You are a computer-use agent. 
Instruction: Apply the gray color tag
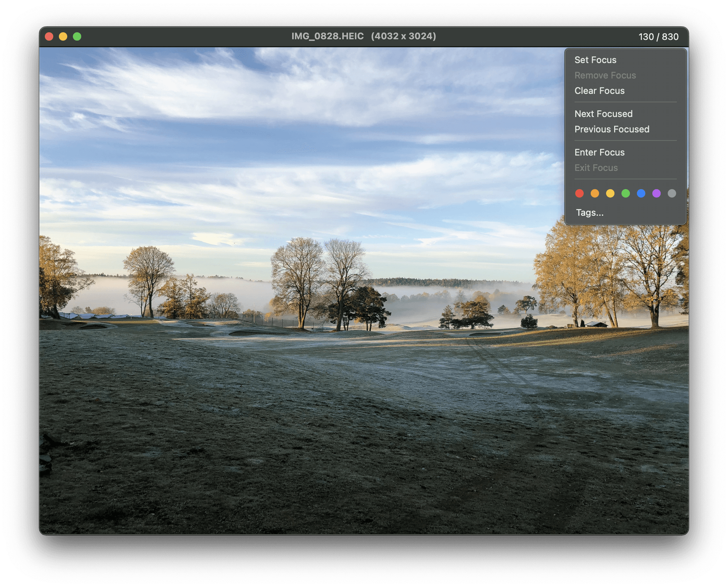pos(671,193)
